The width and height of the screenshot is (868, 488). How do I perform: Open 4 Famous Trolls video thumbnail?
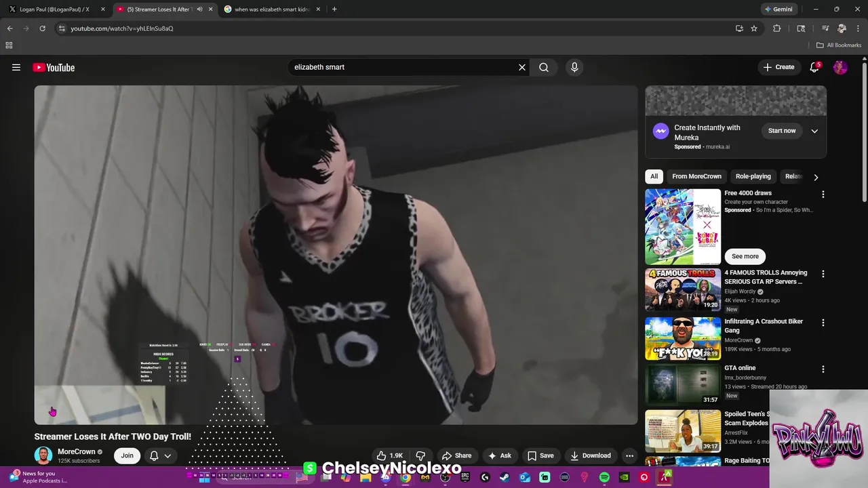[683, 289]
